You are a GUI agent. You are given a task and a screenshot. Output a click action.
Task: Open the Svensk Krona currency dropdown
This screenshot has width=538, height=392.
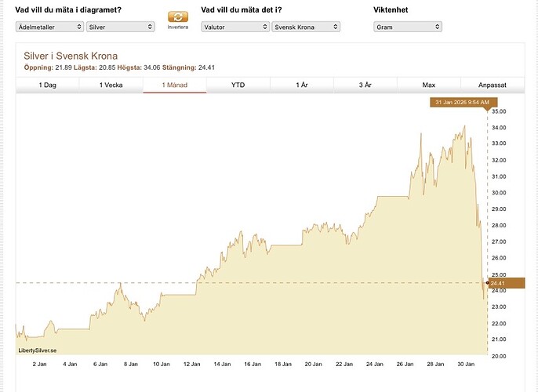pos(306,27)
